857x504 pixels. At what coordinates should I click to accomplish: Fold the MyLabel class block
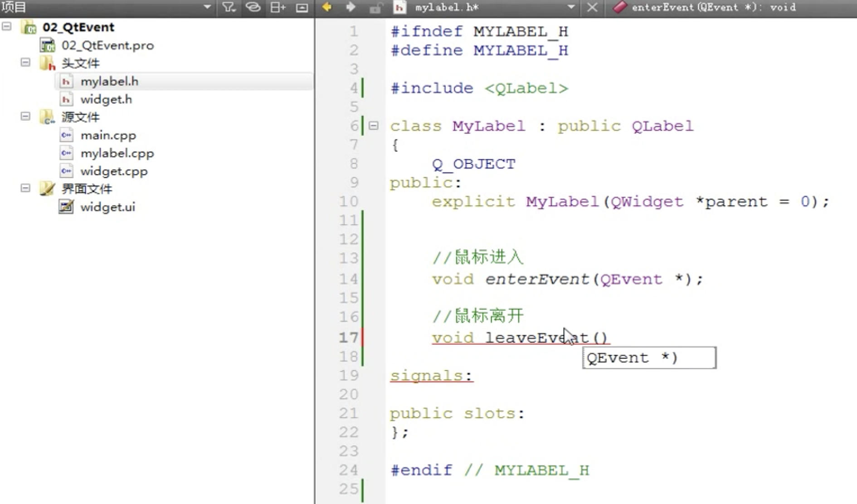click(374, 126)
